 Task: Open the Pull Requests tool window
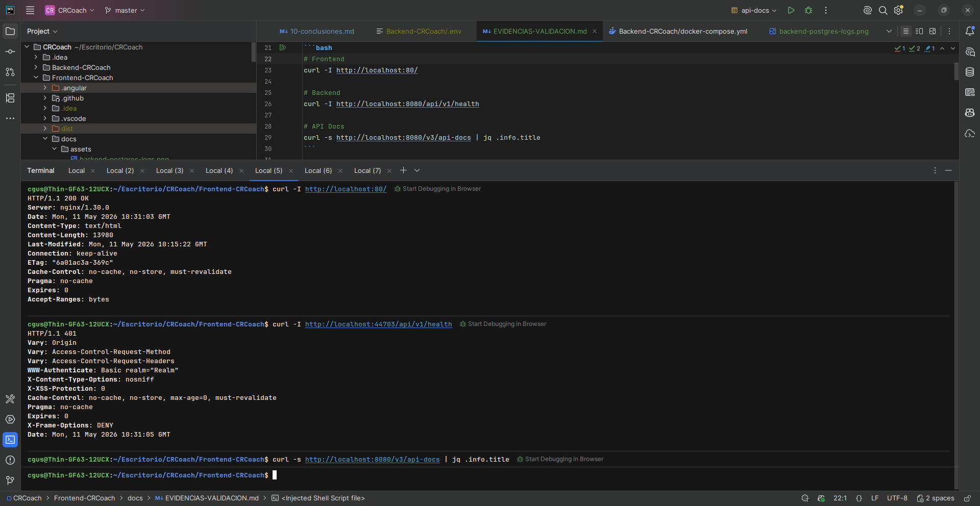[x=10, y=72]
